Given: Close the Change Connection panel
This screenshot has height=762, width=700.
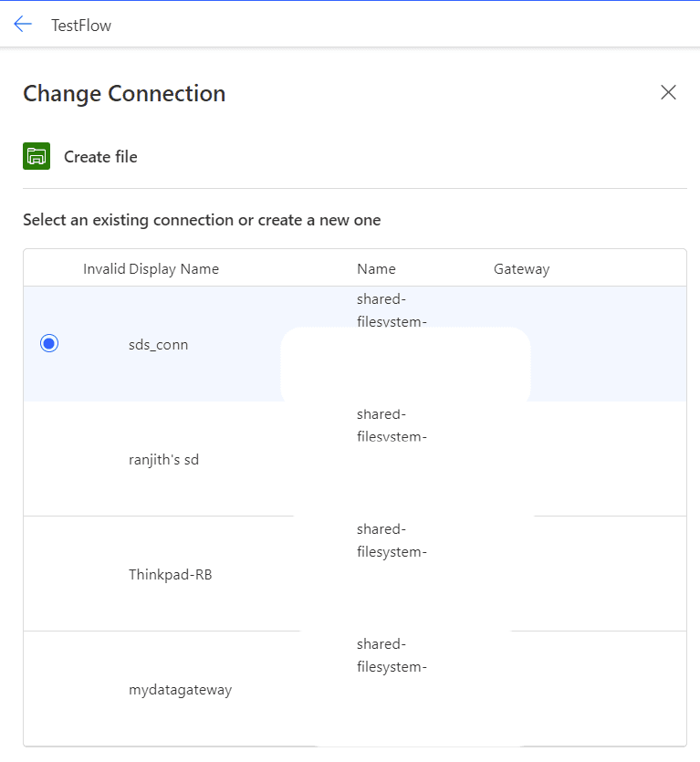Looking at the screenshot, I should point(668,92).
